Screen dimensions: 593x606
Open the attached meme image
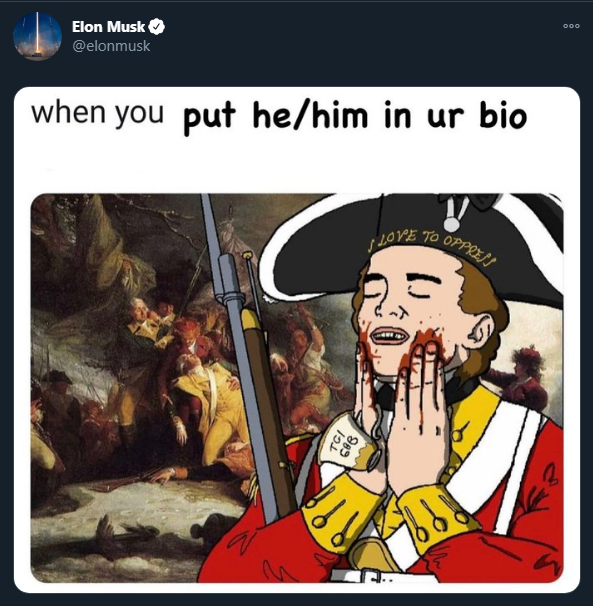[x=297, y=340]
